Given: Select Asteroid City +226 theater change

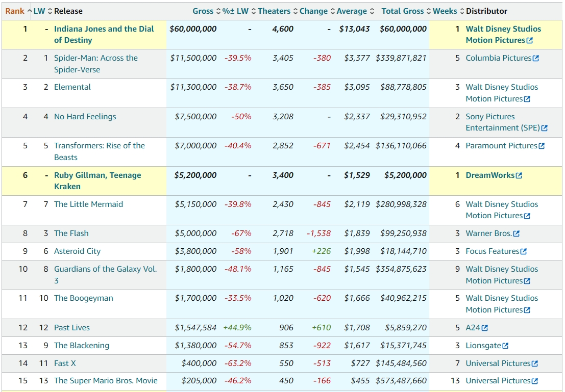Looking at the screenshot, I should coord(322,251).
